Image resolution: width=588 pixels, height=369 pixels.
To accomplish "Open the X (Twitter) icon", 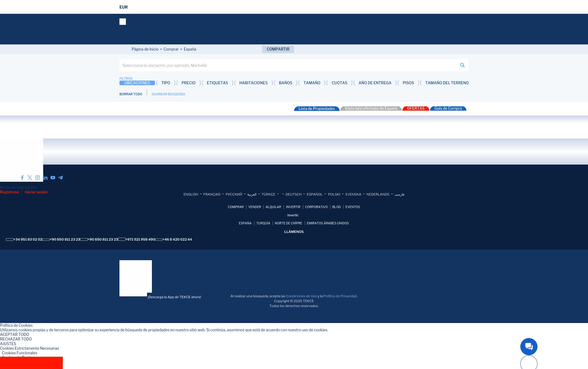I will (30, 178).
